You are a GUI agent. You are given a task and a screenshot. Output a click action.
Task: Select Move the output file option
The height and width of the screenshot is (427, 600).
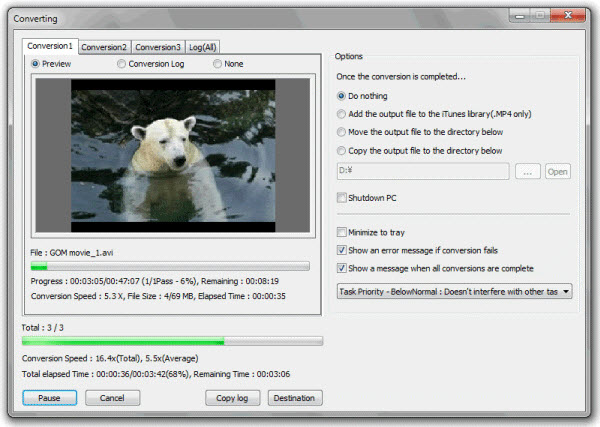343,132
